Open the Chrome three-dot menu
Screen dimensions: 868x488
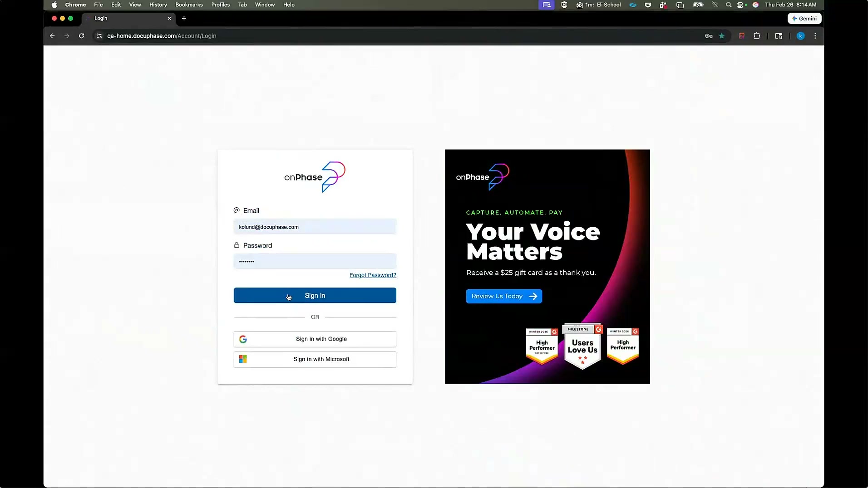pyautogui.click(x=815, y=36)
